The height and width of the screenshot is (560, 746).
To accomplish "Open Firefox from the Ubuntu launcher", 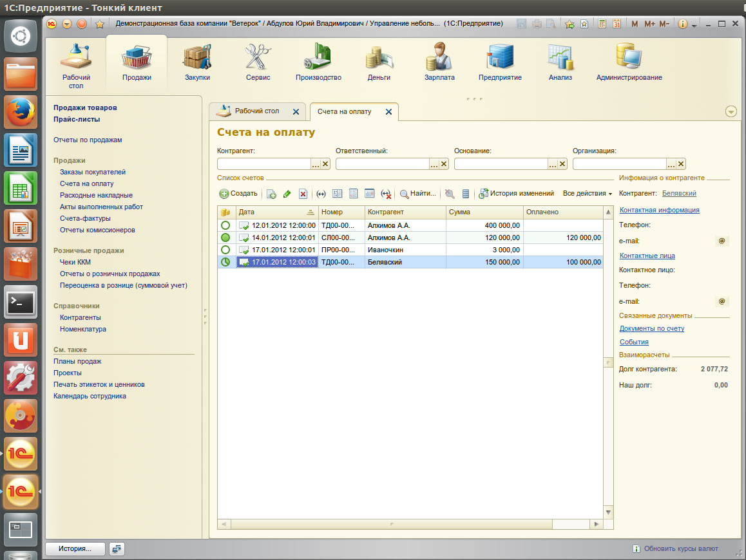I will pos(21,113).
